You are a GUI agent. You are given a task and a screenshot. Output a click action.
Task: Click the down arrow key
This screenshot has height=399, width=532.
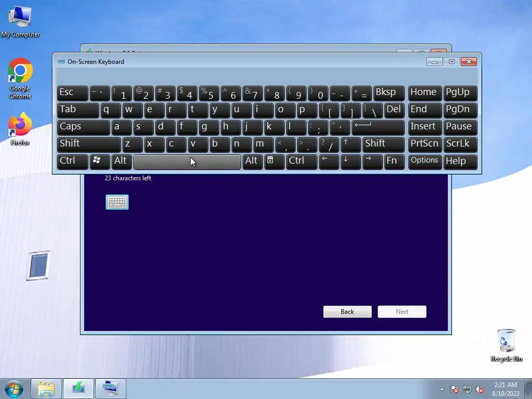pyautogui.click(x=351, y=162)
